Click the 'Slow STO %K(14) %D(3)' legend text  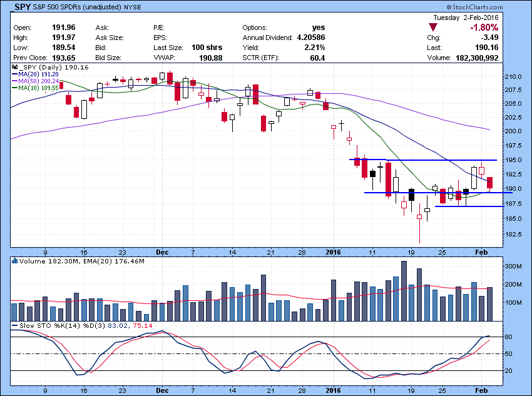(63, 325)
